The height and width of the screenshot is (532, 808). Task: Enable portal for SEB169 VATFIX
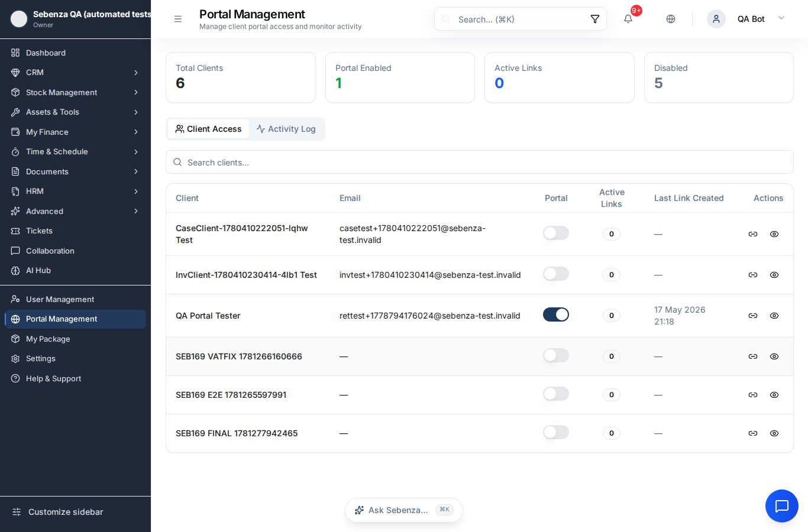click(556, 355)
